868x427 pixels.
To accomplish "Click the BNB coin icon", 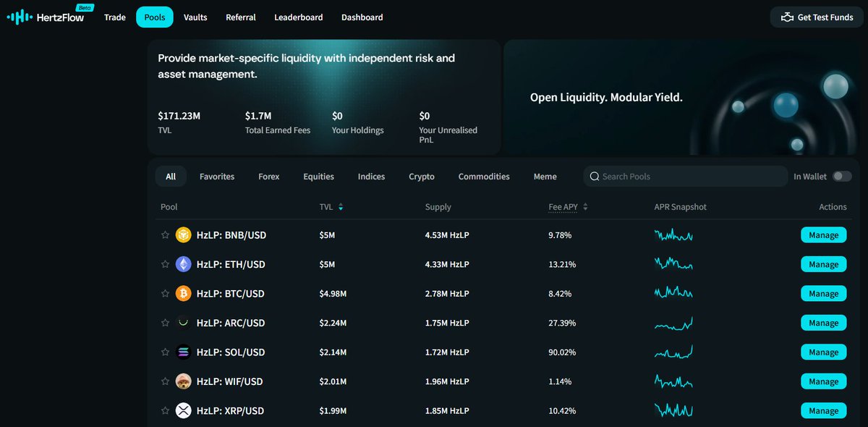I will [184, 235].
